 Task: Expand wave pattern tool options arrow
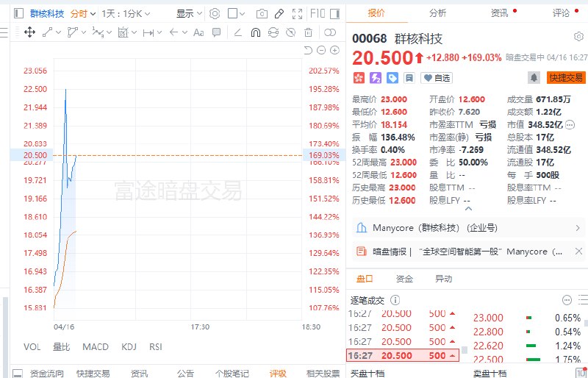pos(109,32)
